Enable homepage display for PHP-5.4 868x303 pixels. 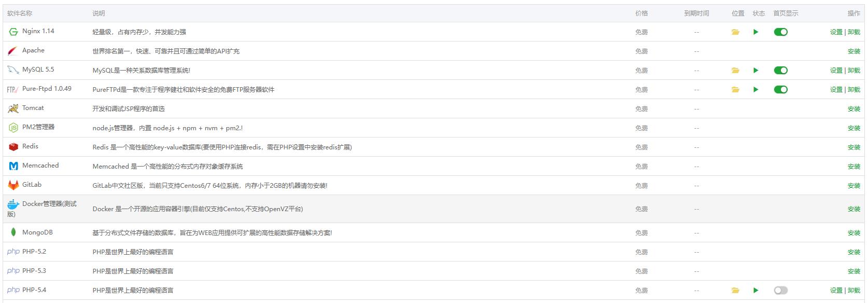[780, 291]
